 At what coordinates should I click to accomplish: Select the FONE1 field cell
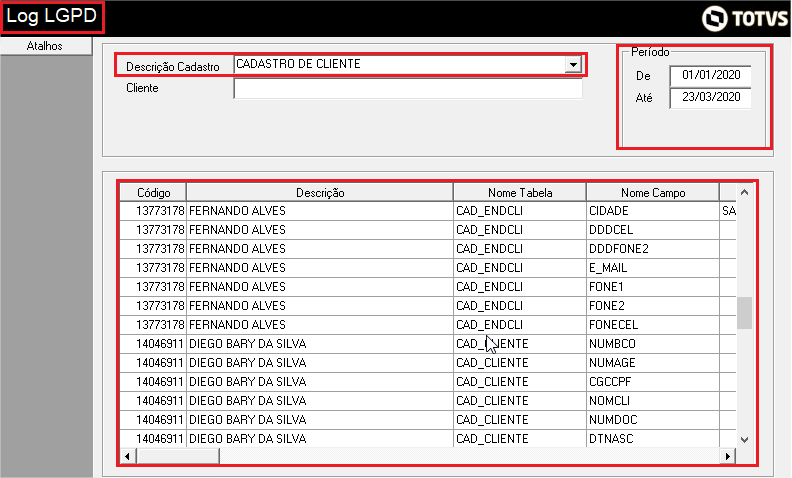tap(653, 287)
